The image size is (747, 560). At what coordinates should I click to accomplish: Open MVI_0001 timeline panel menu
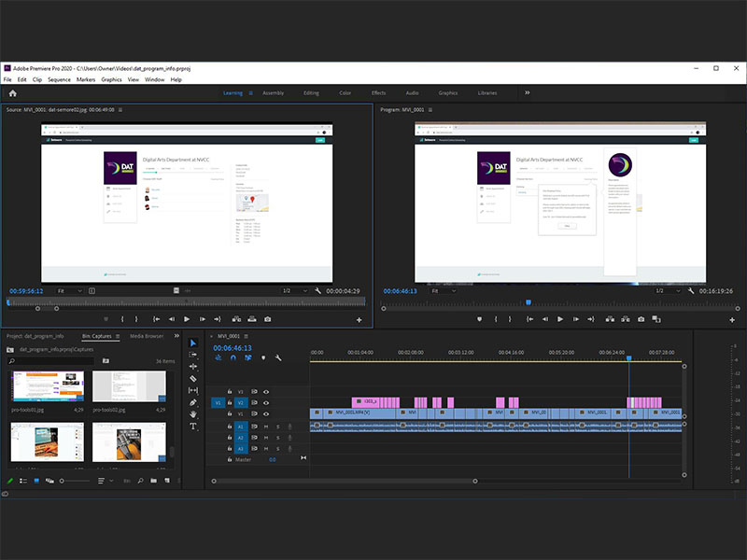click(x=247, y=336)
